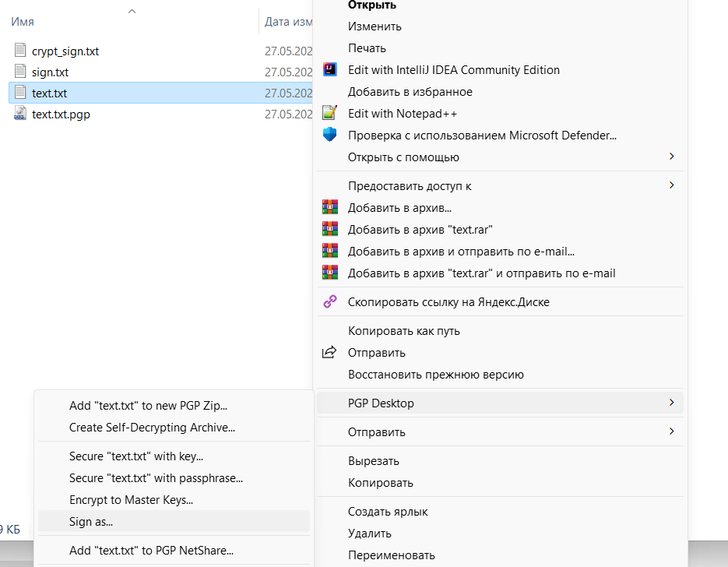
Task: Toggle the sort arrow above 'Имя' column
Action: click(132, 11)
